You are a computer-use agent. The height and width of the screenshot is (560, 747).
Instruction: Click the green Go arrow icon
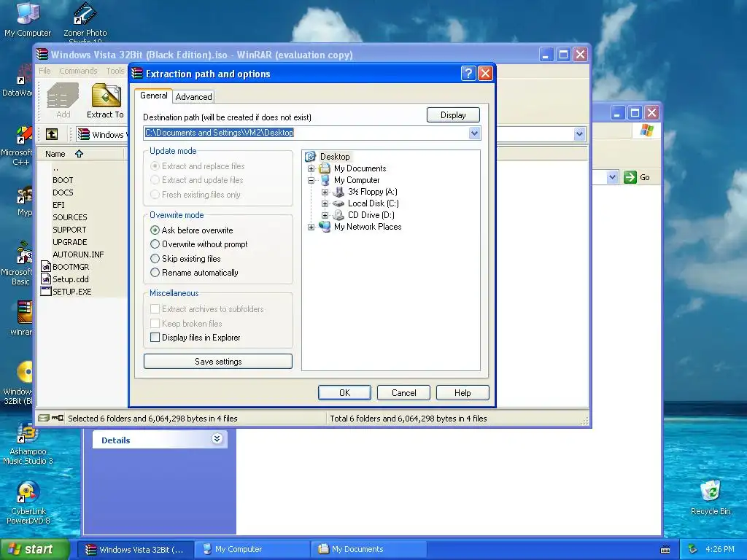[630, 177]
